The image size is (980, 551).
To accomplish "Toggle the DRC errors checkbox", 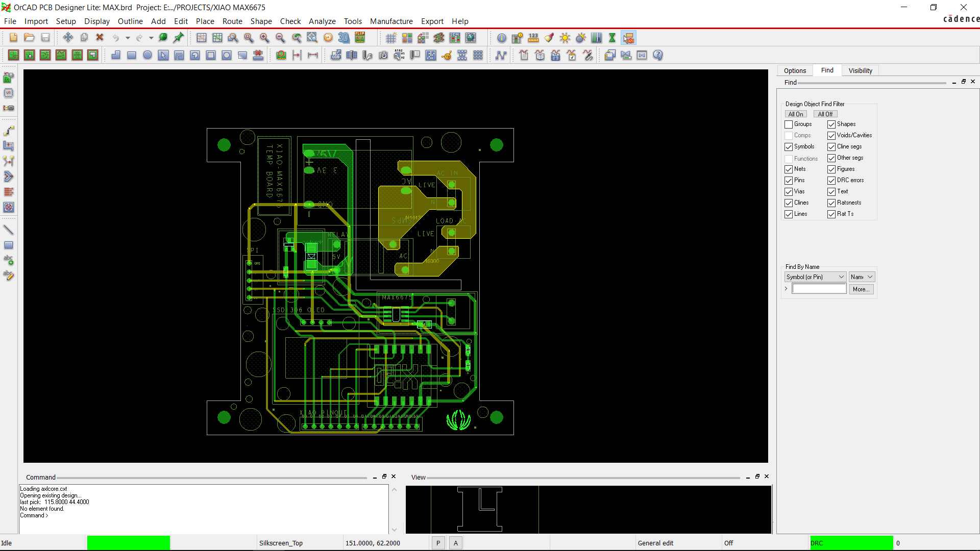I will 831,181.
